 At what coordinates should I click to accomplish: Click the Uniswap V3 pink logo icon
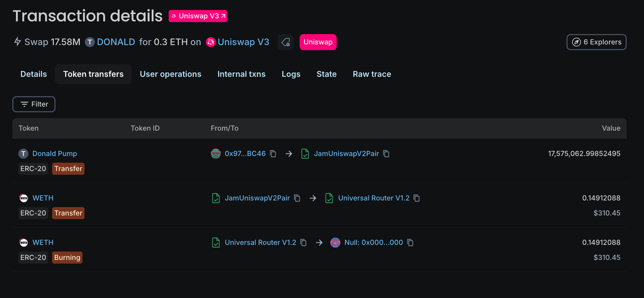(210, 42)
